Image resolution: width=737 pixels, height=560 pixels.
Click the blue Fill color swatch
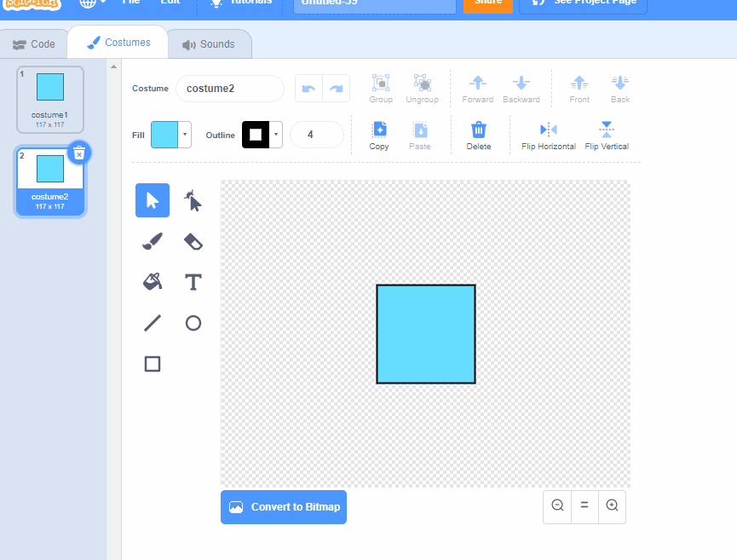pyautogui.click(x=164, y=135)
